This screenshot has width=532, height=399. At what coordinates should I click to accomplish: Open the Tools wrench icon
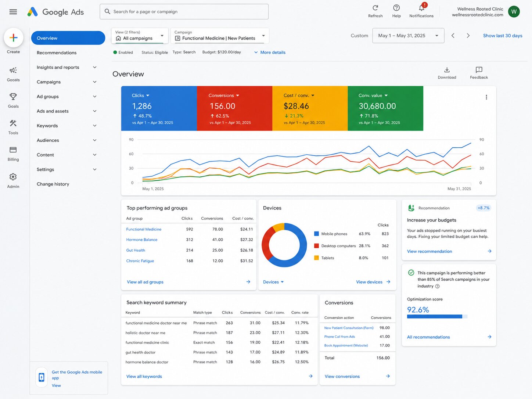click(x=13, y=123)
